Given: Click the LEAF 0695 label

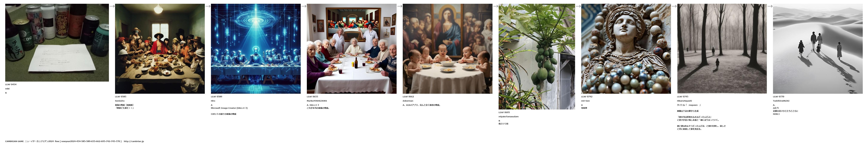Looking at the screenshot, I should coord(504,112).
